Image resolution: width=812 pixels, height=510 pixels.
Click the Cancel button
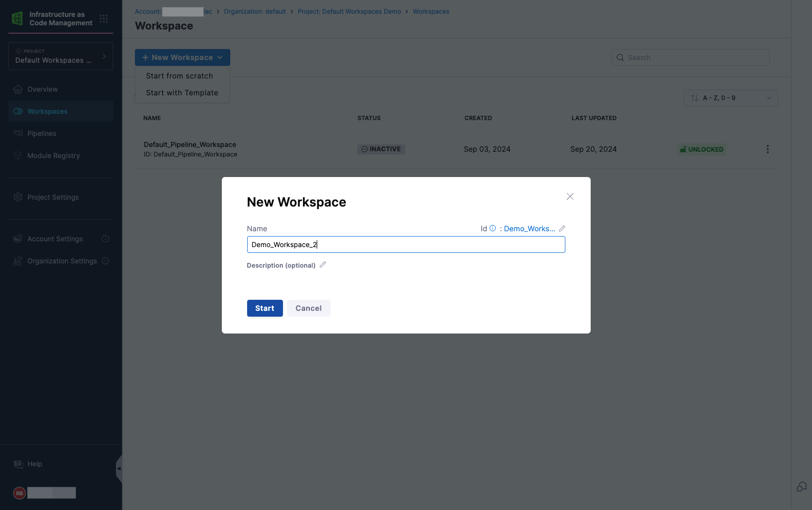[x=309, y=308]
